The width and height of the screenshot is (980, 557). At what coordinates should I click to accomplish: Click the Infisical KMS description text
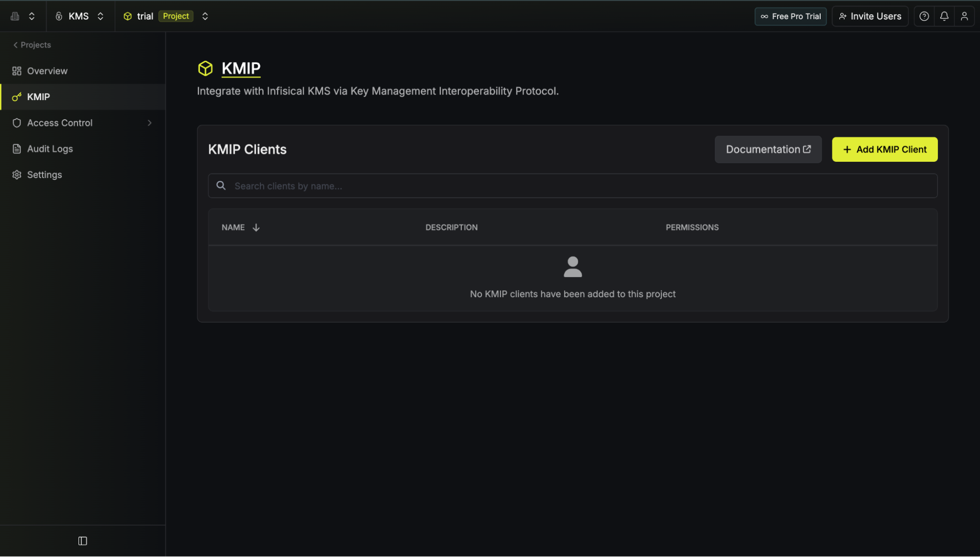378,91
